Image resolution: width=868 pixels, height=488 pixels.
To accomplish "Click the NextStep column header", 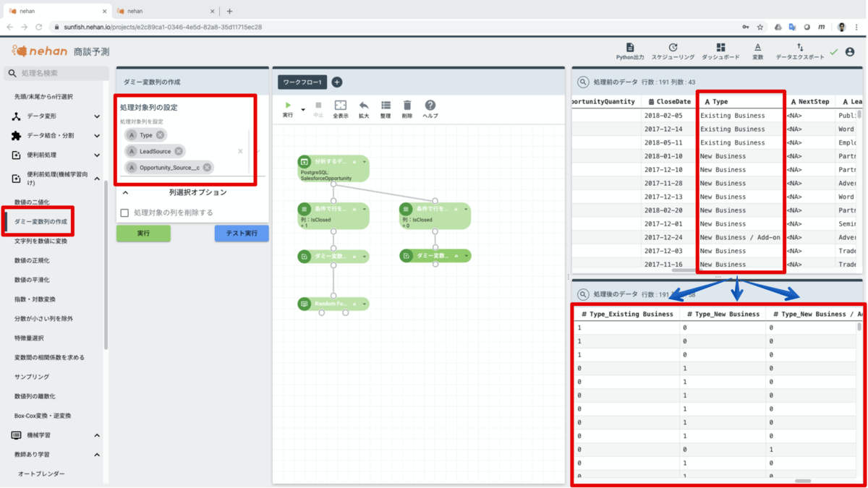I will point(809,102).
